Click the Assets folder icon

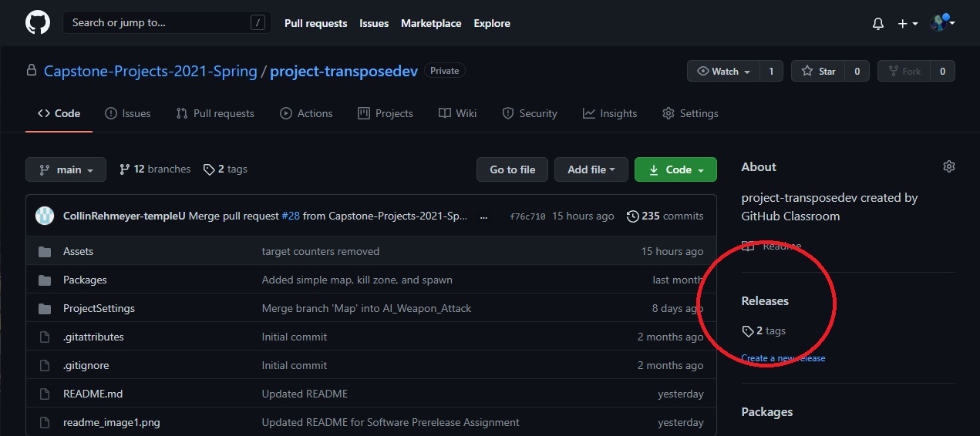(45, 251)
